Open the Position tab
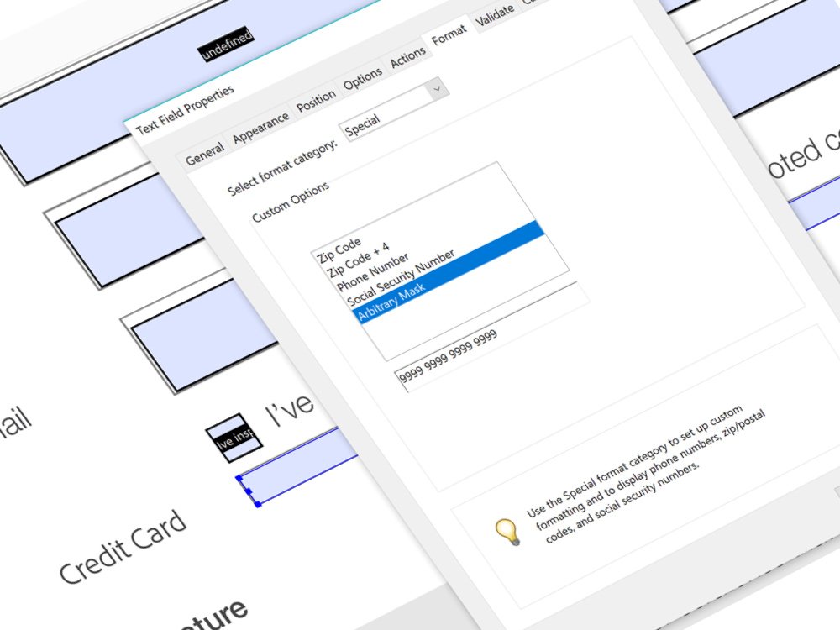This screenshot has width=840, height=630. (316, 101)
